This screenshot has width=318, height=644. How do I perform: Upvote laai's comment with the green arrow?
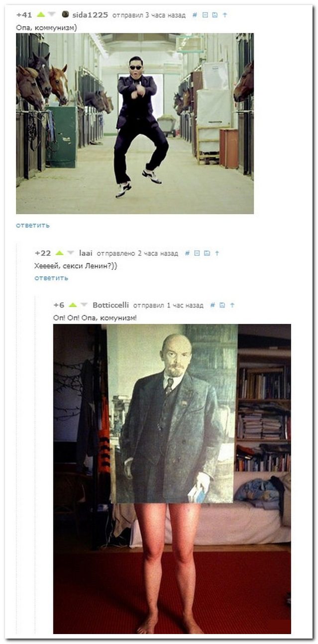pyautogui.click(x=59, y=253)
